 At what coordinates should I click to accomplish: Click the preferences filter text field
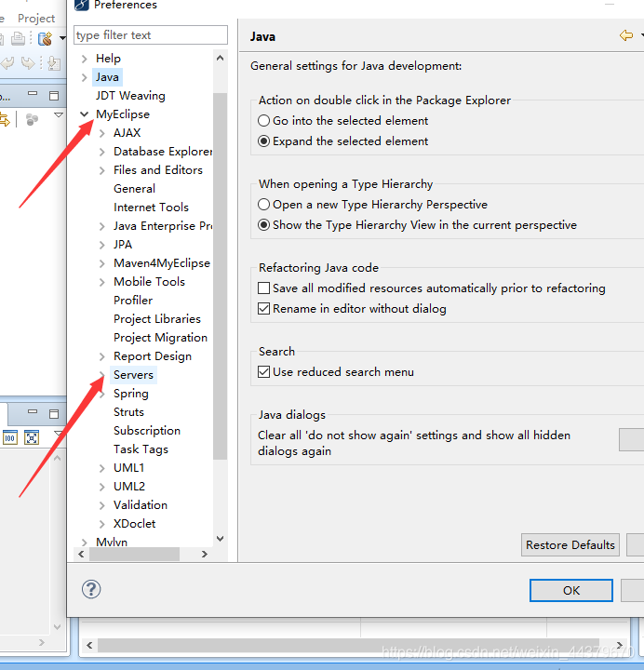151,35
